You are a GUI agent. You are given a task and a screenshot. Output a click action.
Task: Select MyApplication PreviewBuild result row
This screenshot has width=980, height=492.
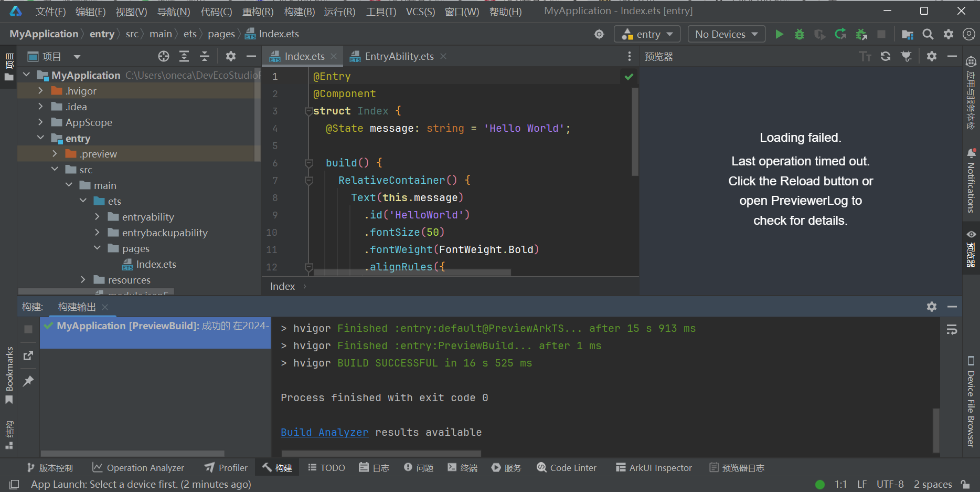coord(155,332)
